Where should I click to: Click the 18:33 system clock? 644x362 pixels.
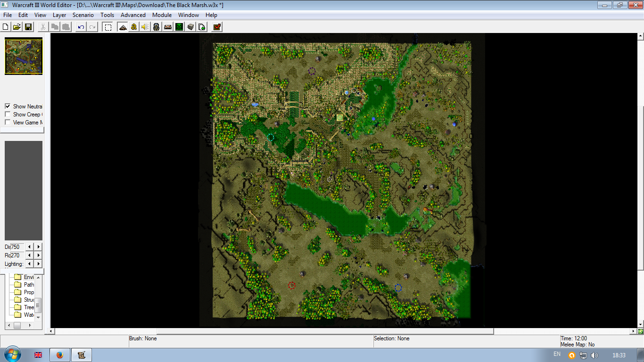coord(619,355)
